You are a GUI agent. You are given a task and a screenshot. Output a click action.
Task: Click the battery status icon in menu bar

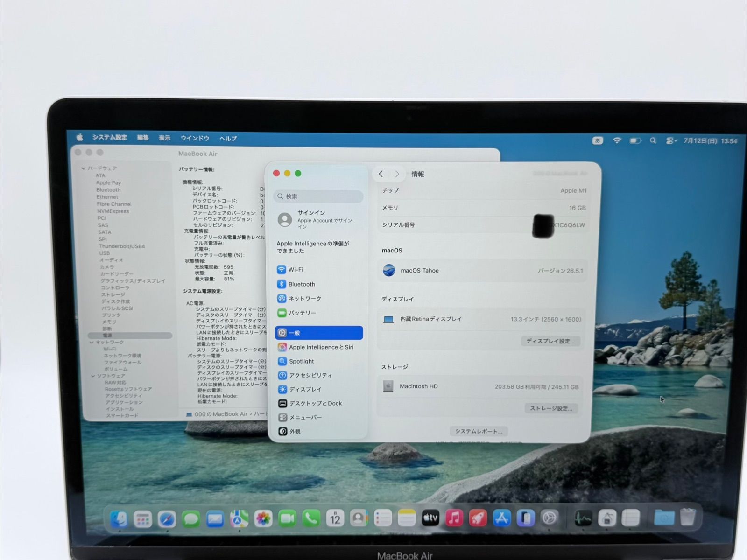(x=635, y=140)
